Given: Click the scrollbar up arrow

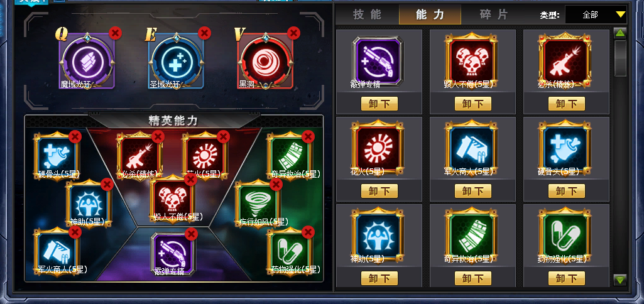Looking at the screenshot, I should click(x=620, y=33).
